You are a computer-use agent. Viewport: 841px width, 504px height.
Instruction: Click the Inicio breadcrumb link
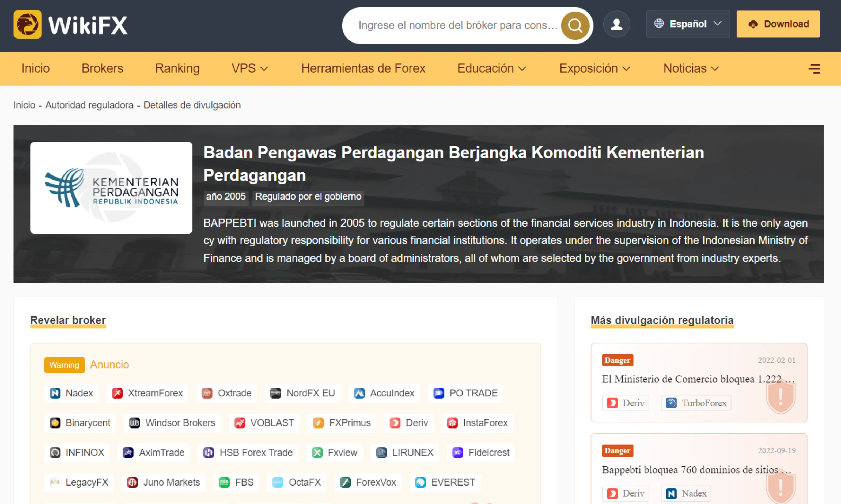point(24,105)
